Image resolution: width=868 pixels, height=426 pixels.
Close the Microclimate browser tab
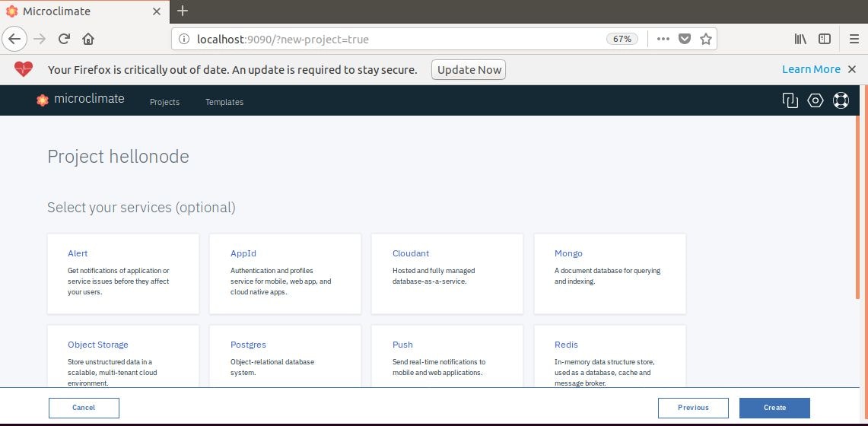click(157, 11)
